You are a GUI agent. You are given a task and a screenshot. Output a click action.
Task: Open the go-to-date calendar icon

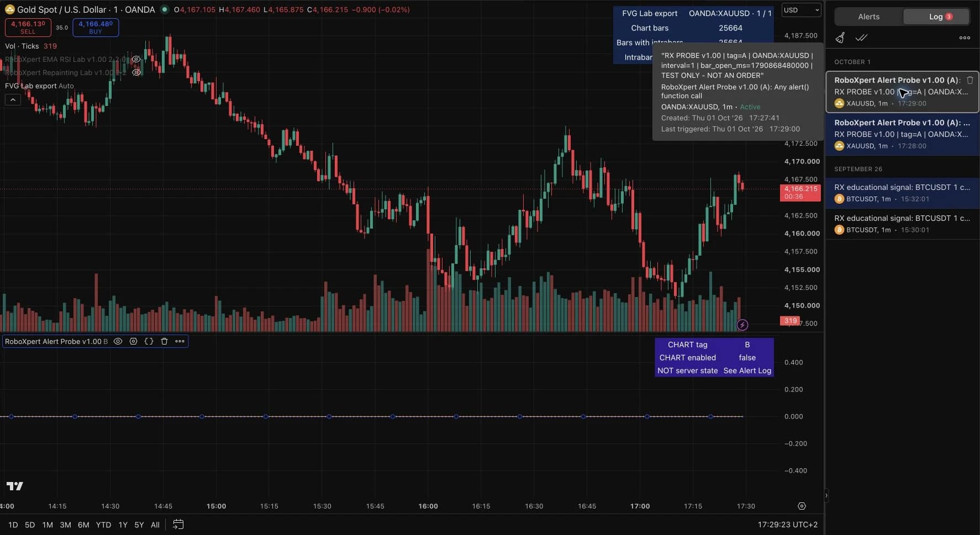178,525
